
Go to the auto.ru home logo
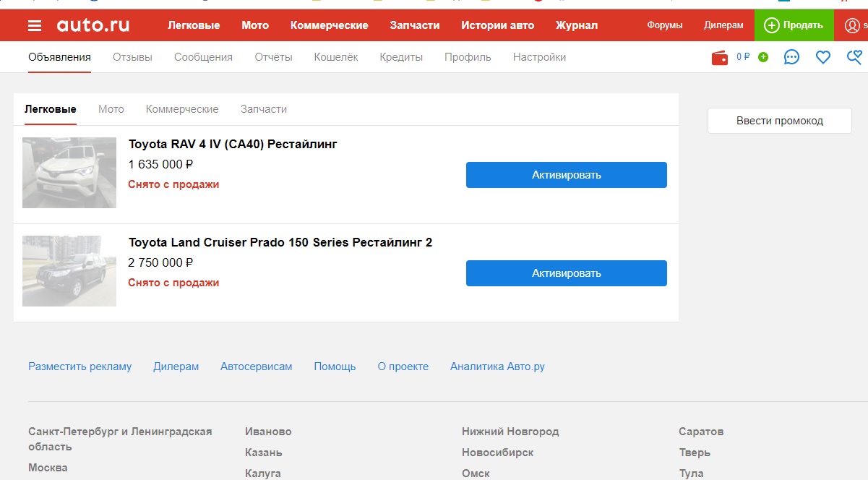93,26
